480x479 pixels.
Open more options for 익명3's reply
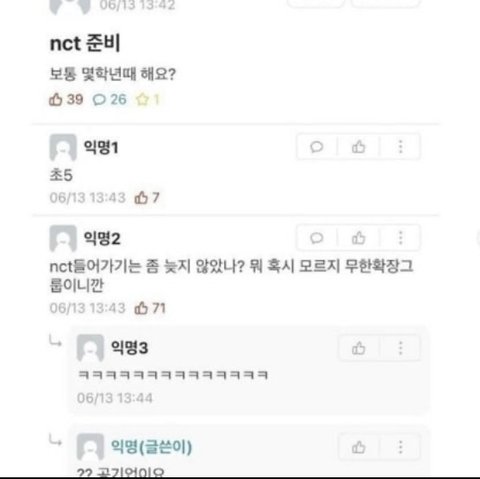click(x=400, y=348)
